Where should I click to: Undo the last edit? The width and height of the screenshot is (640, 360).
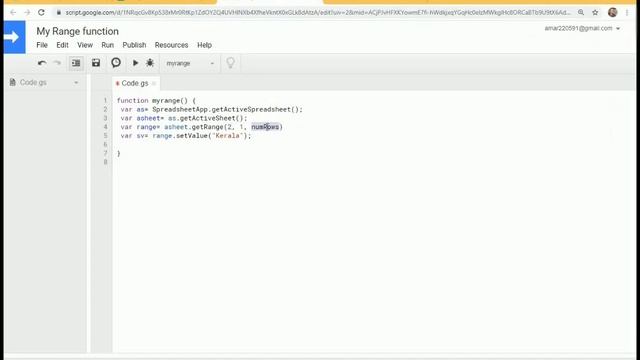(x=42, y=63)
